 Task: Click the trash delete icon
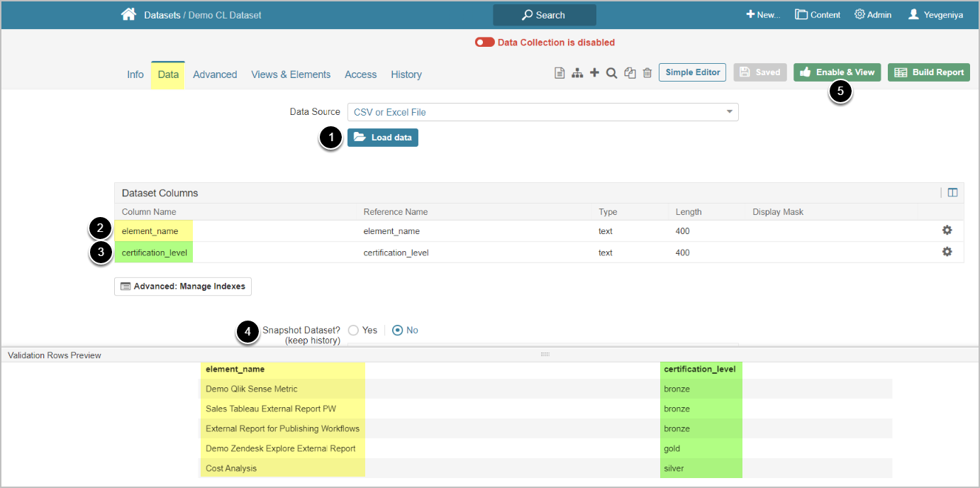pyautogui.click(x=647, y=73)
